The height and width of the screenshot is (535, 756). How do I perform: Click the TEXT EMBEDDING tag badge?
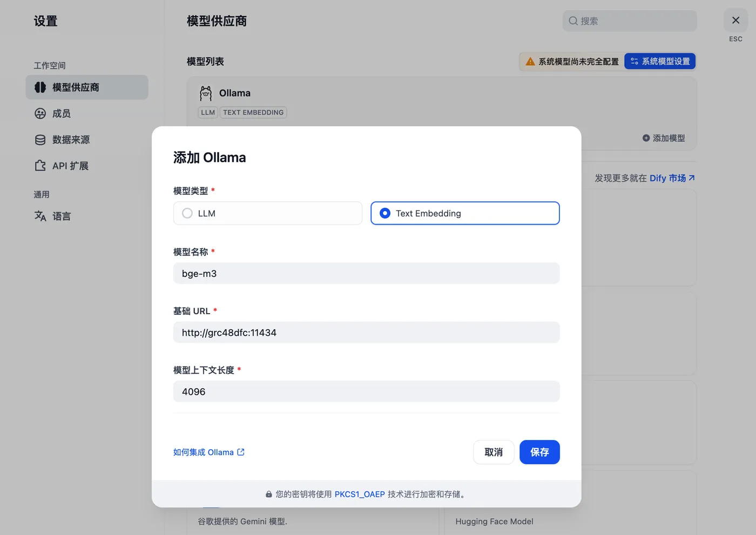[253, 112]
